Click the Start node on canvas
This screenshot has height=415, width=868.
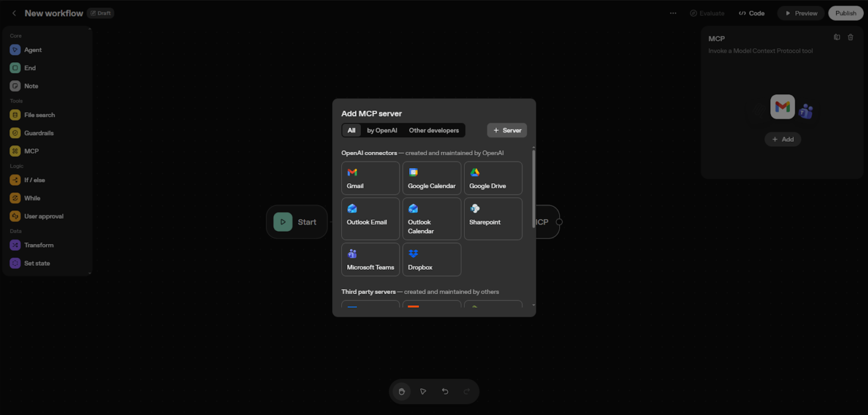[297, 222]
